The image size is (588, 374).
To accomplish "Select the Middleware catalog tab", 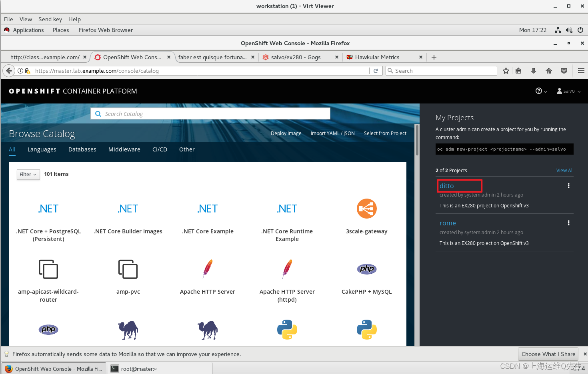I will tap(124, 149).
